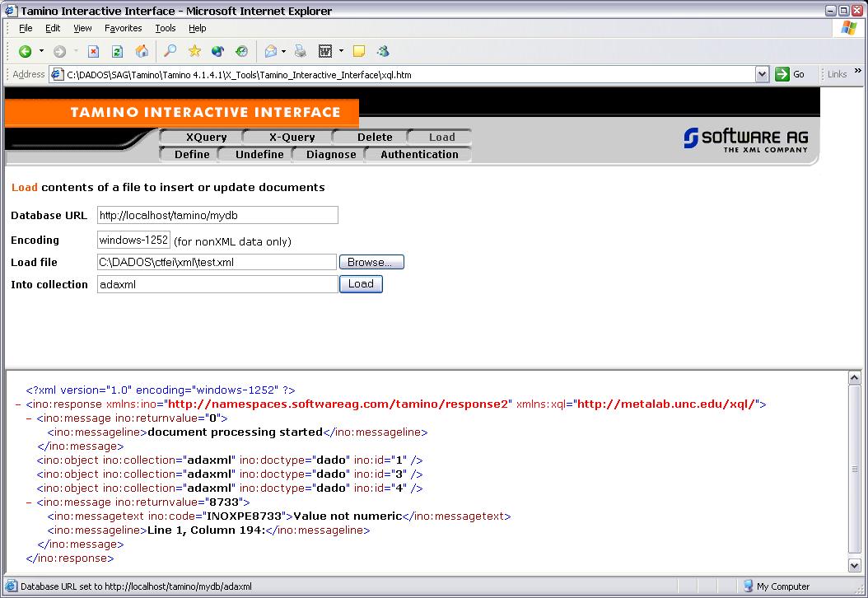Click "Line 1, Column 194:" text
The height and width of the screenshot is (598, 868).
tap(207, 530)
